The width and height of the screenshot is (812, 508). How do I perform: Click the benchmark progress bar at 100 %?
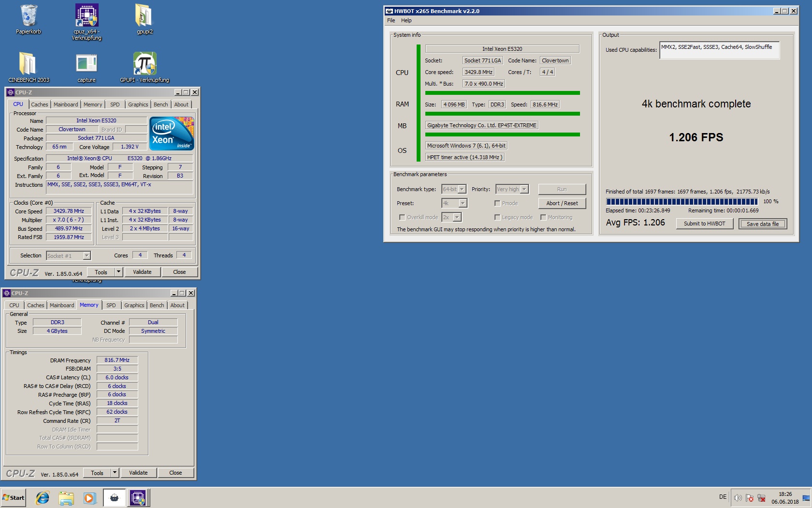pos(682,201)
